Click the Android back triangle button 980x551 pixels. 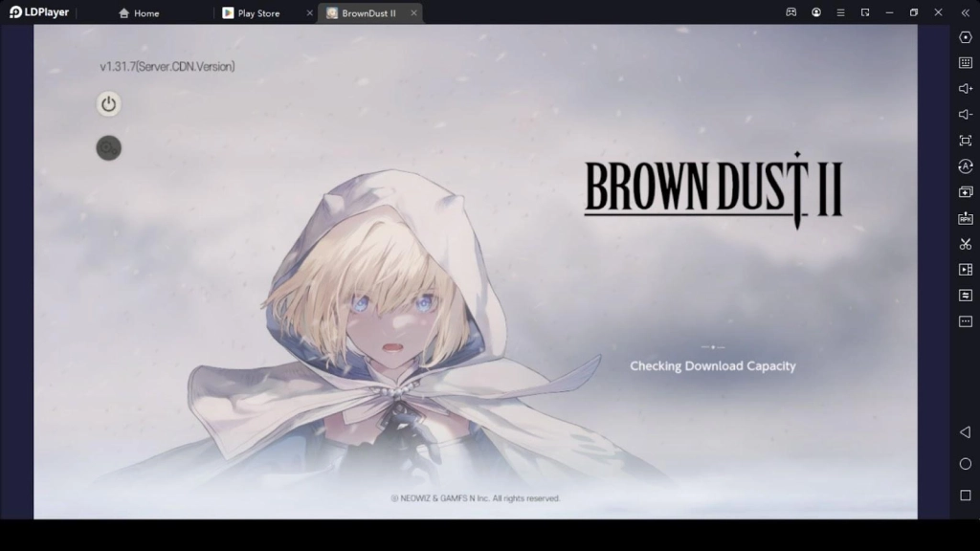966,432
